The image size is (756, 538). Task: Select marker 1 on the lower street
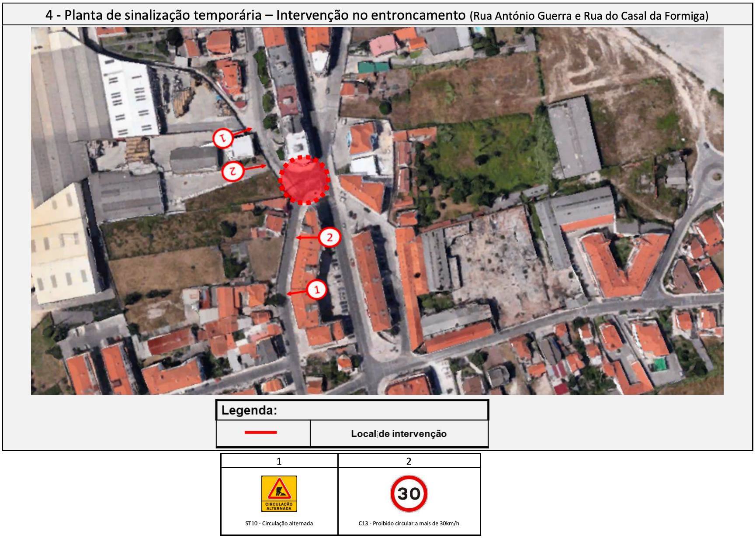(317, 290)
